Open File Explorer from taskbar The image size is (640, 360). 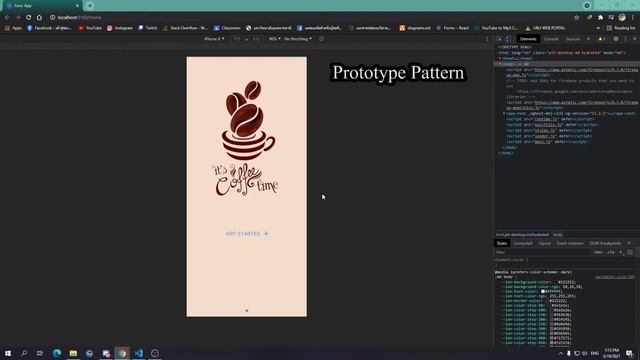coord(73,353)
